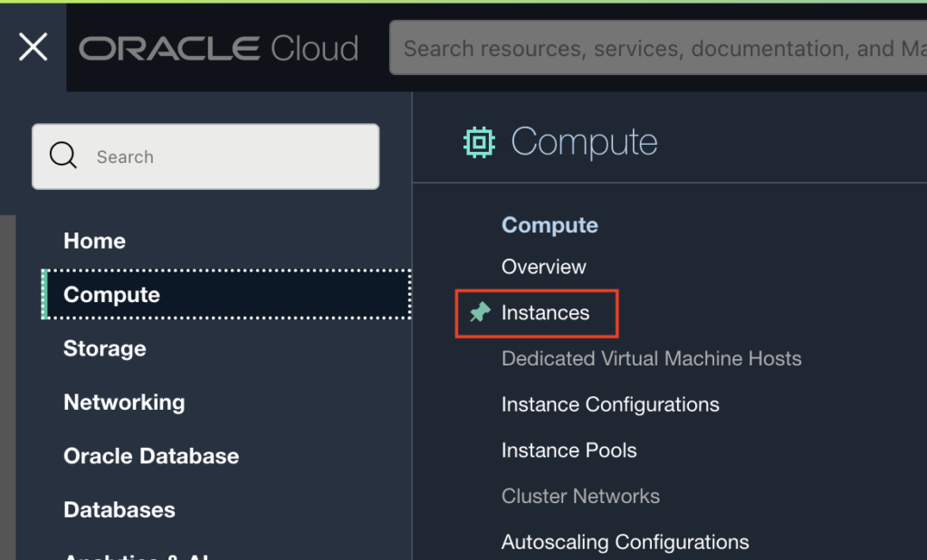Close the navigation menu with X icon

[33, 47]
